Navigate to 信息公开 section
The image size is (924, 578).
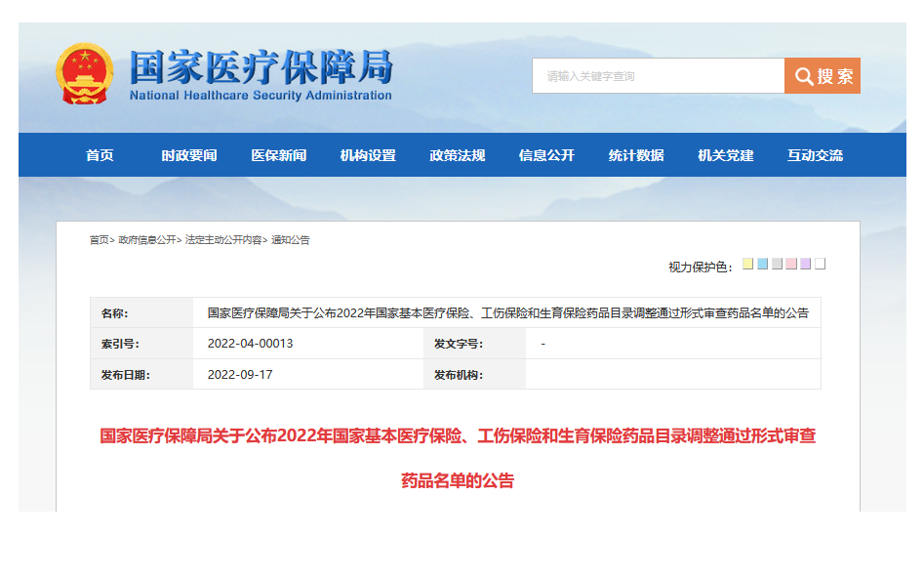point(546,155)
